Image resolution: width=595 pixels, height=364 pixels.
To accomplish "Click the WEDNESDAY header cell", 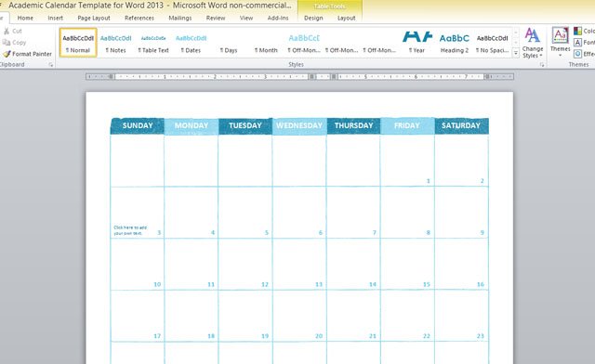I will (299, 126).
